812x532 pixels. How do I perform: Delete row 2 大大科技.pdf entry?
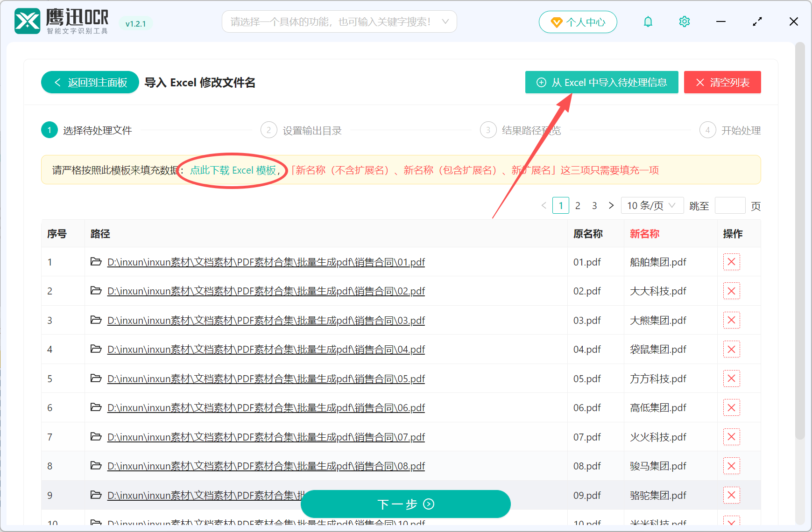pos(732,291)
